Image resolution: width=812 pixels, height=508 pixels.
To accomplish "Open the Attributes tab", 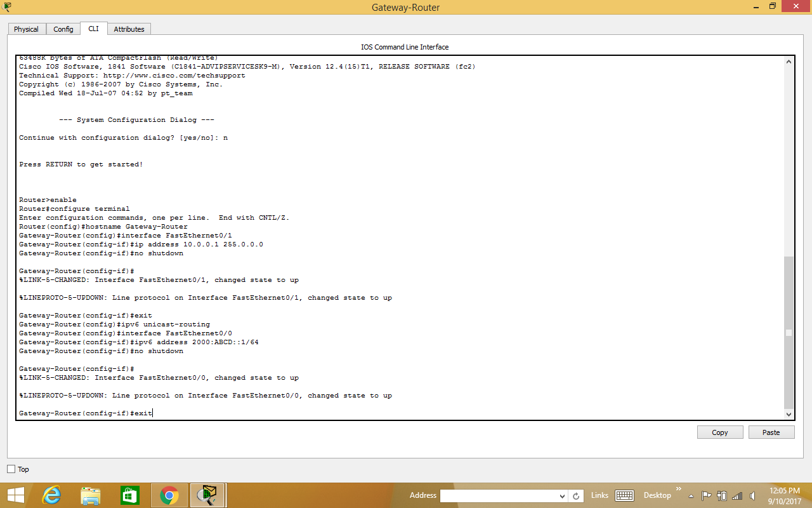I will click(x=129, y=29).
